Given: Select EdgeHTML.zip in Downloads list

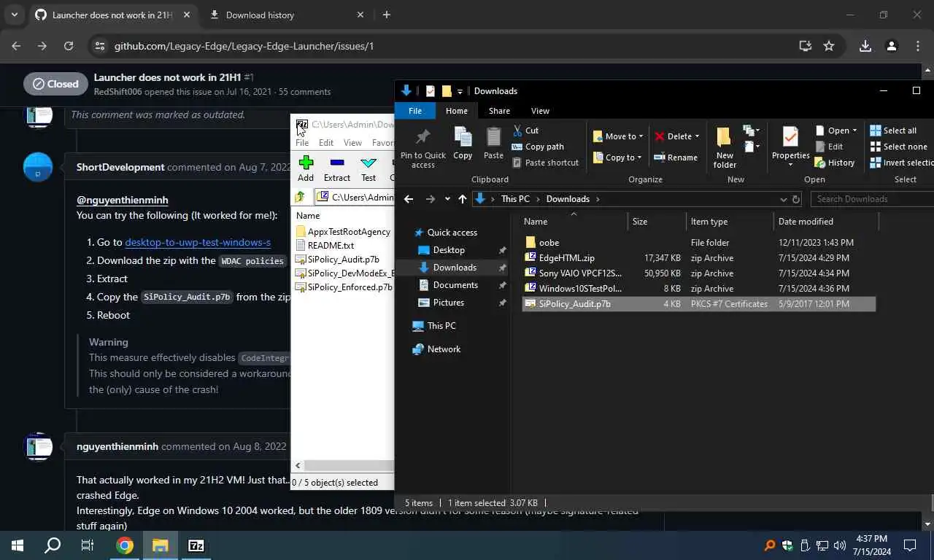Looking at the screenshot, I should tap(566, 258).
